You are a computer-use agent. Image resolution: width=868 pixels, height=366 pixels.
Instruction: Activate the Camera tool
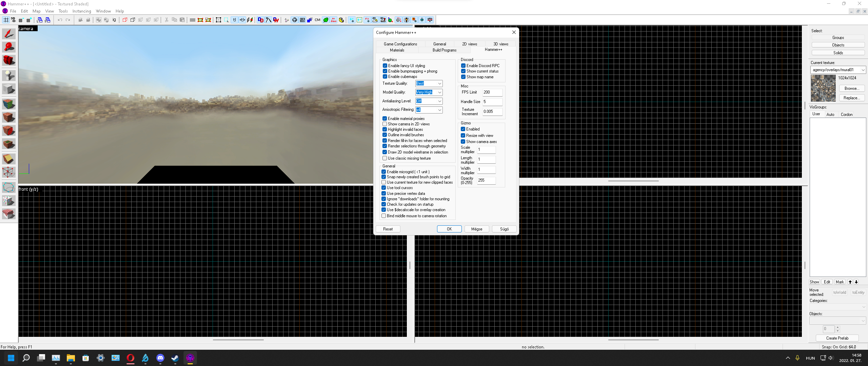point(8,60)
